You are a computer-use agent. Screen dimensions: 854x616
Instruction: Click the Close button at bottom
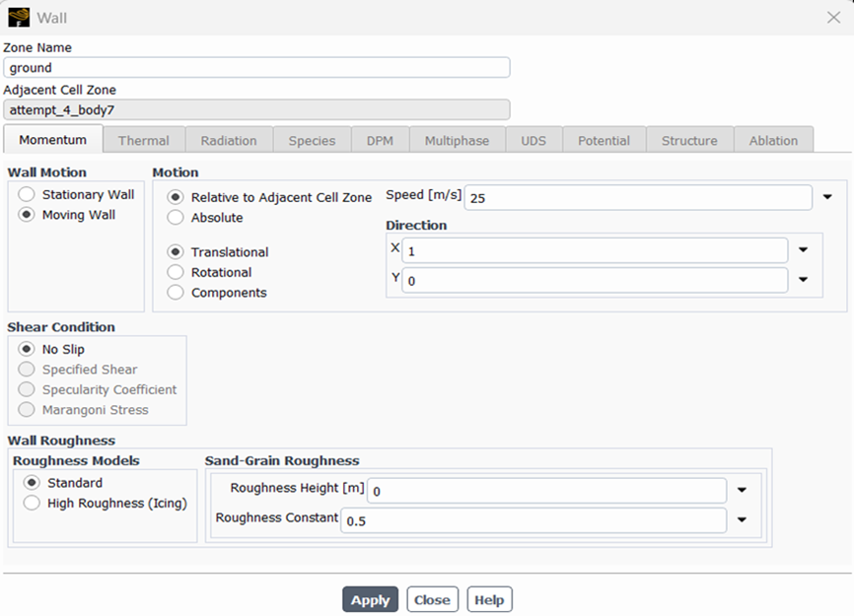point(432,599)
